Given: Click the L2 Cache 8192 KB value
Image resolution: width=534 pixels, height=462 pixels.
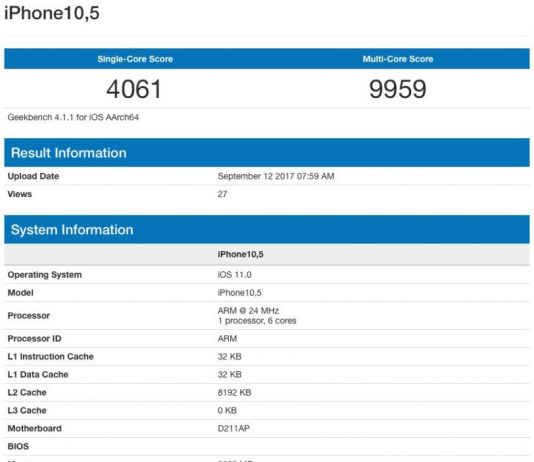Looking at the screenshot, I should point(234,392).
